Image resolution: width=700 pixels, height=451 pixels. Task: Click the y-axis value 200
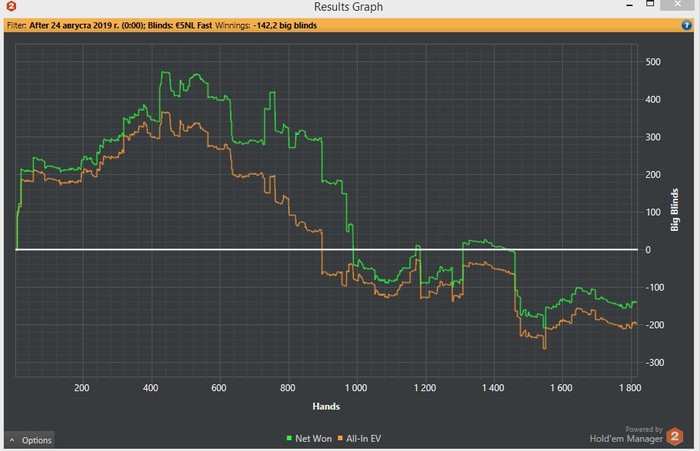653,175
